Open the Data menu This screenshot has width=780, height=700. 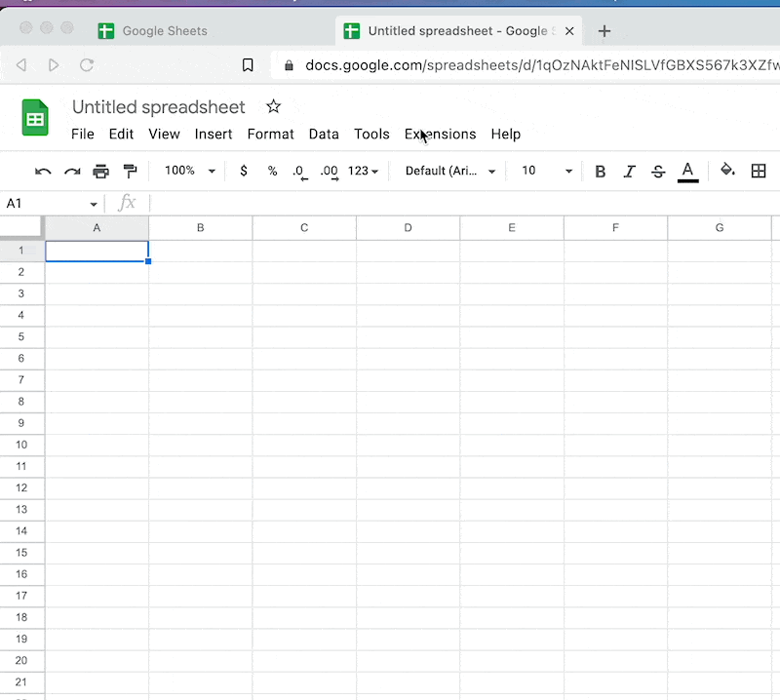324,135
